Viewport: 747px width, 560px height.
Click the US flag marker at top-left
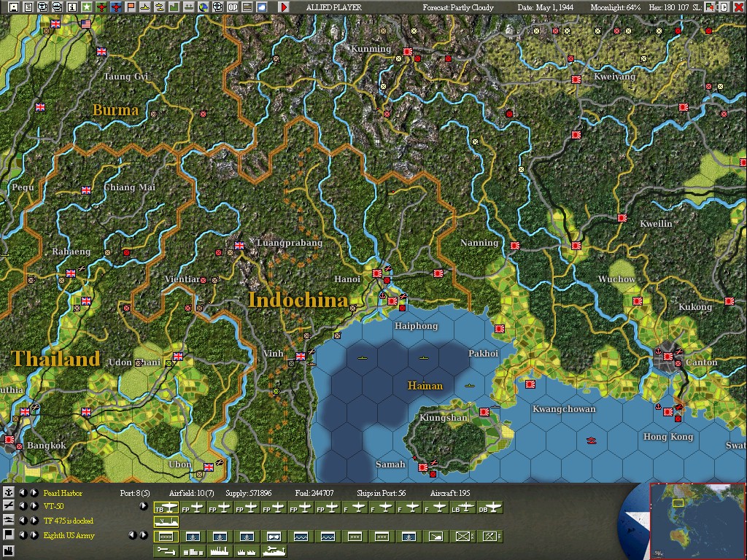tap(86, 24)
